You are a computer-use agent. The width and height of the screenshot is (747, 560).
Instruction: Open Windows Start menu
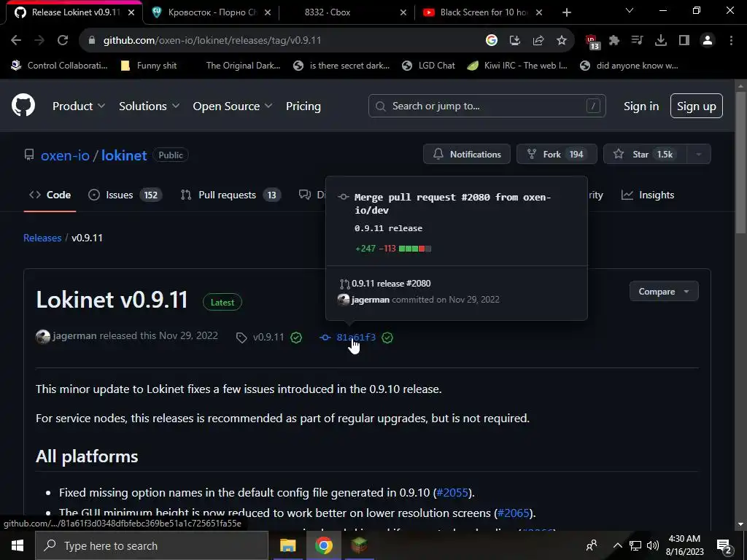tap(18, 545)
